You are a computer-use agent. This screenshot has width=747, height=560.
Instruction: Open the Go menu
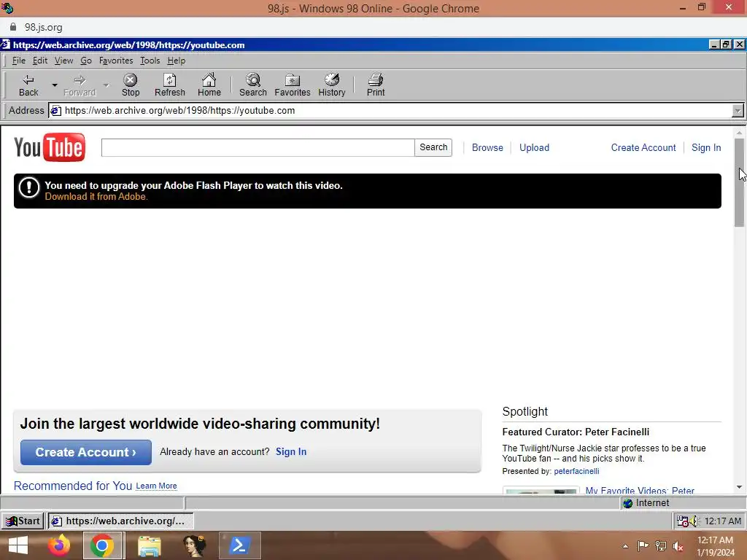point(86,61)
